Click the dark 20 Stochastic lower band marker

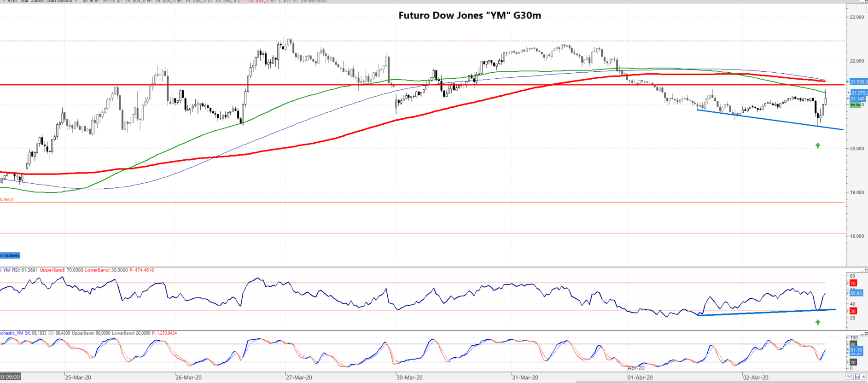pyautogui.click(x=853, y=362)
